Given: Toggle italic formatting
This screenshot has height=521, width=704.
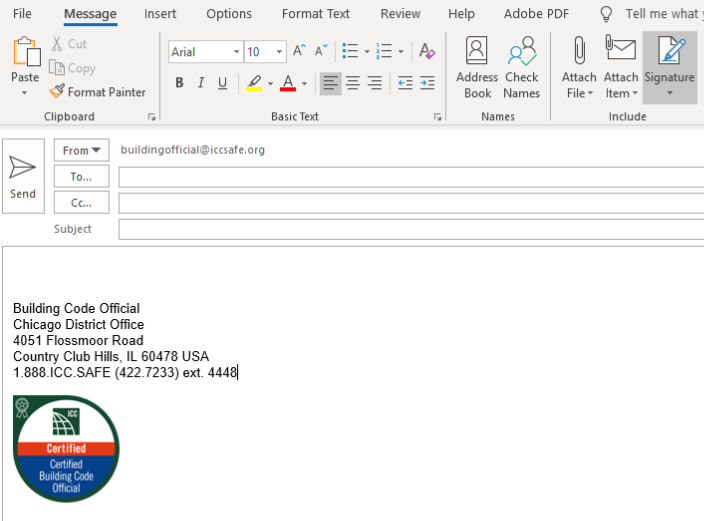Looking at the screenshot, I should pos(201,83).
